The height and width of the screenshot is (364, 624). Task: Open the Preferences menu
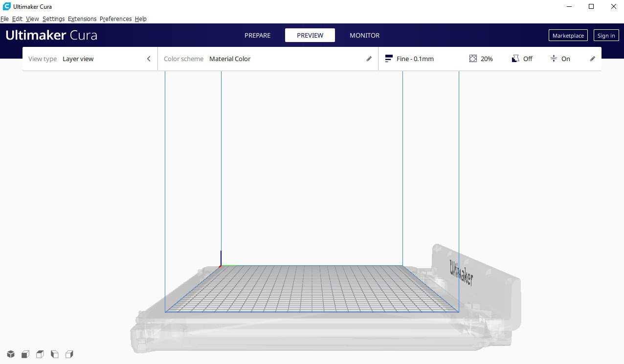pos(115,19)
